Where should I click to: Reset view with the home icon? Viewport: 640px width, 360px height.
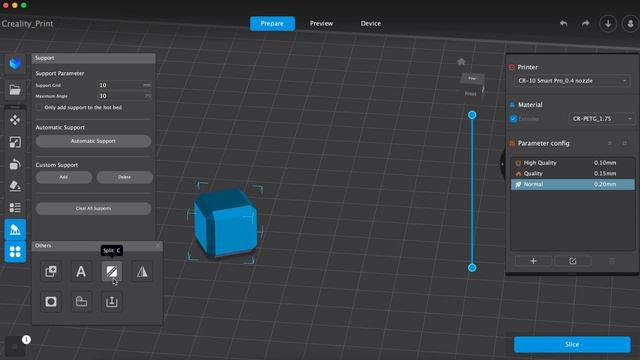tap(461, 62)
